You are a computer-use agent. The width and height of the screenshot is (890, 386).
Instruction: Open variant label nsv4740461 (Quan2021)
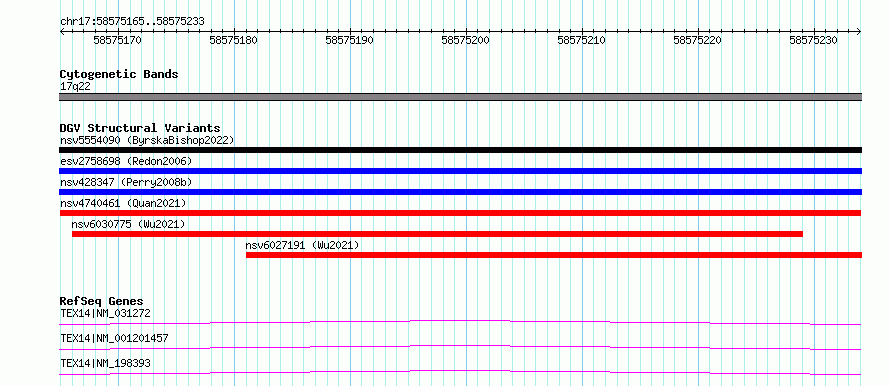coord(123,203)
